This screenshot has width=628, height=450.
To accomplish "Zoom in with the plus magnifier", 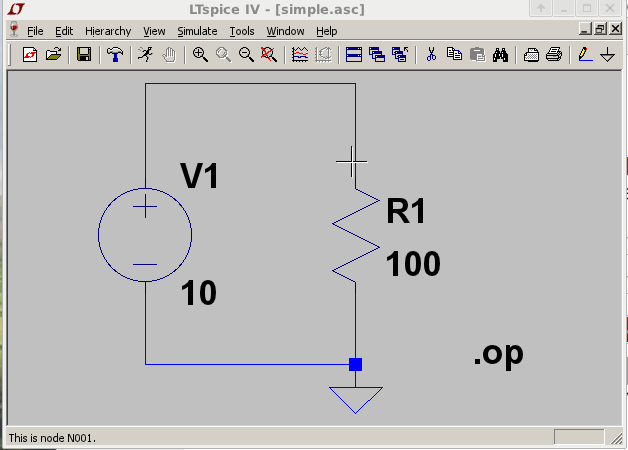I will [200, 54].
